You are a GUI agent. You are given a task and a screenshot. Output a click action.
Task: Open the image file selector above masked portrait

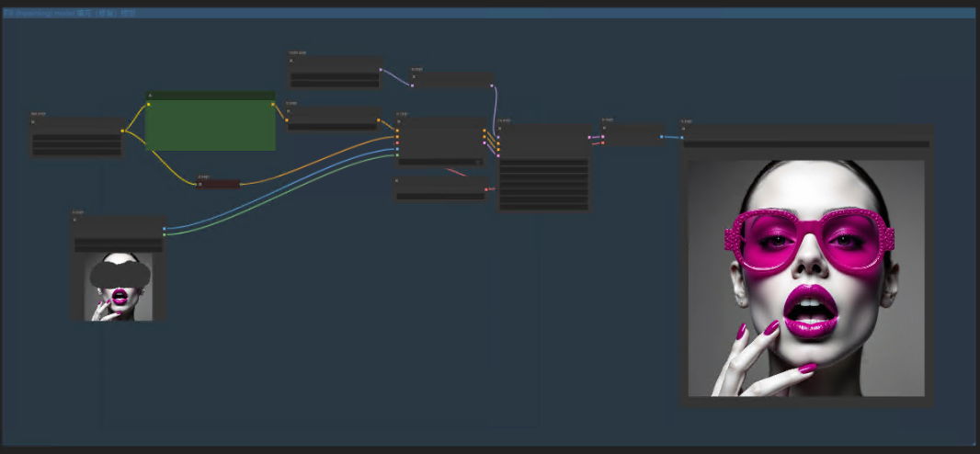point(118,241)
